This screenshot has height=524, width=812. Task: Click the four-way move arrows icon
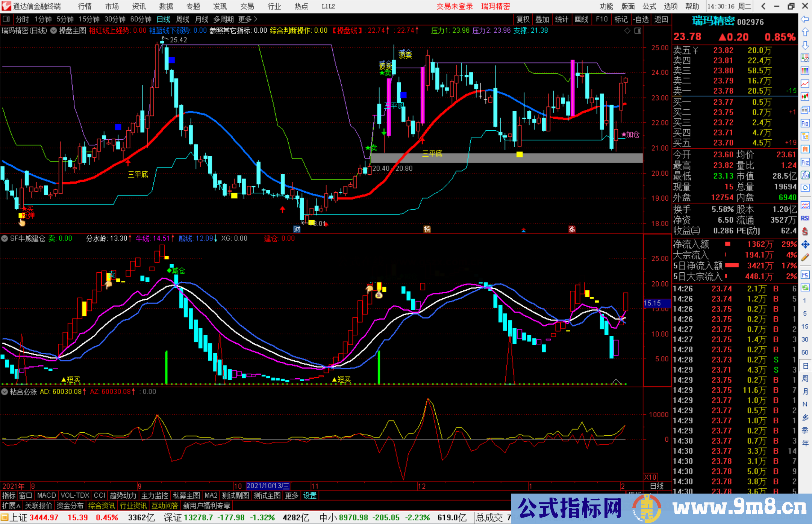coord(805,245)
